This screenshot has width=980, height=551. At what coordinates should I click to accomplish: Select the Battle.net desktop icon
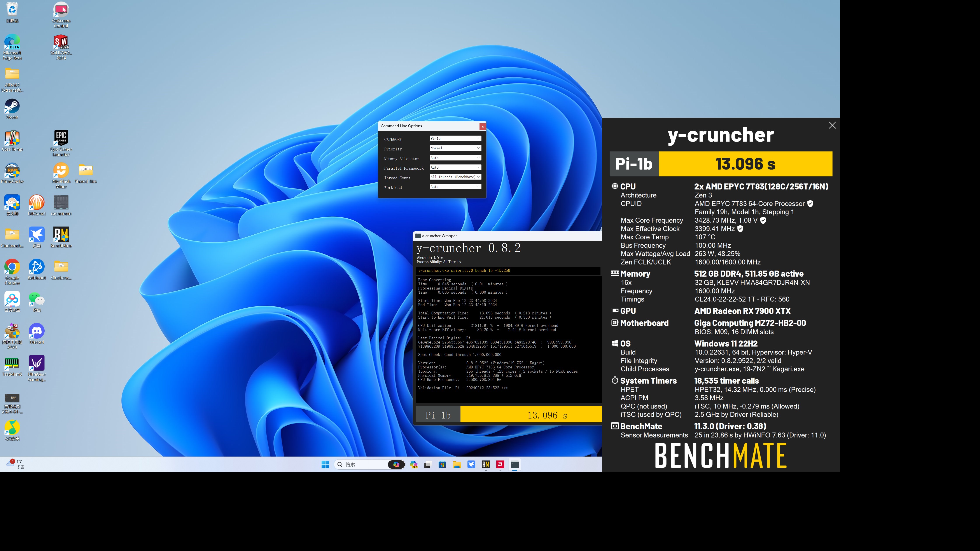(x=37, y=270)
